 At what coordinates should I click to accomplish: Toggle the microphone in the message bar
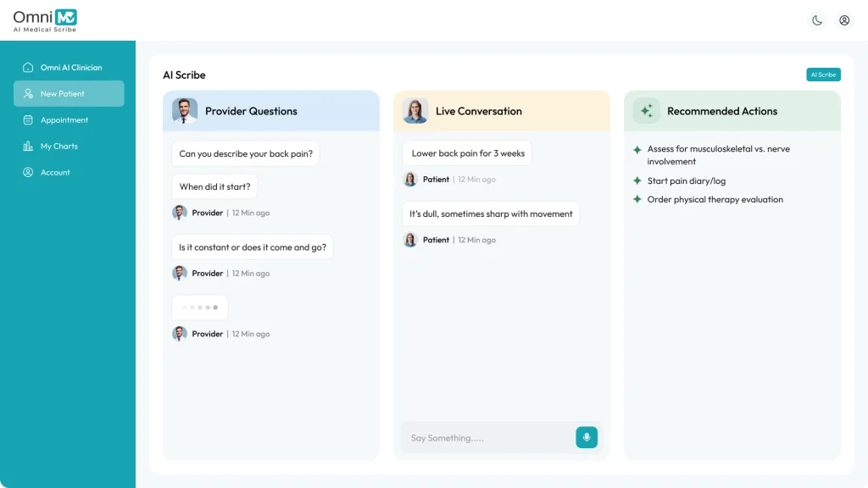pyautogui.click(x=587, y=437)
